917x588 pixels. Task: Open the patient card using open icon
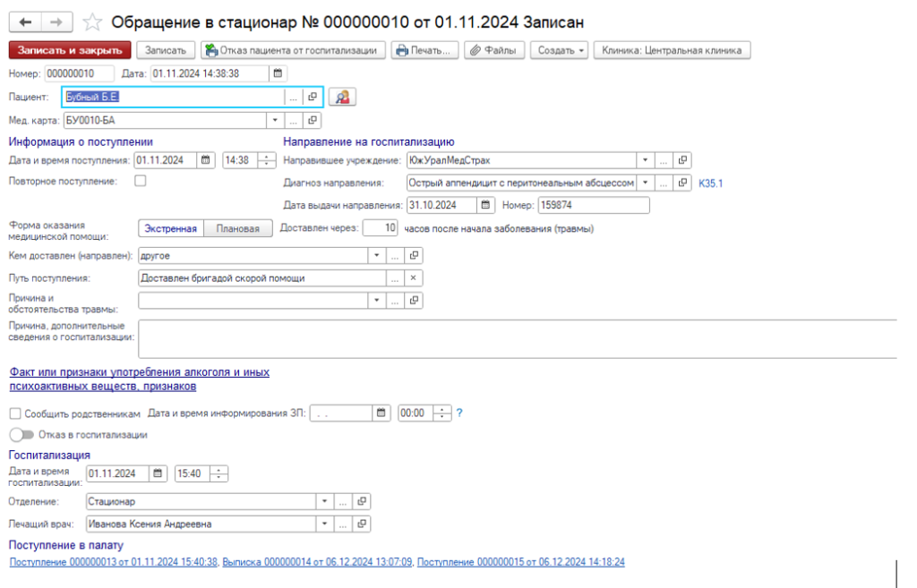click(x=313, y=97)
